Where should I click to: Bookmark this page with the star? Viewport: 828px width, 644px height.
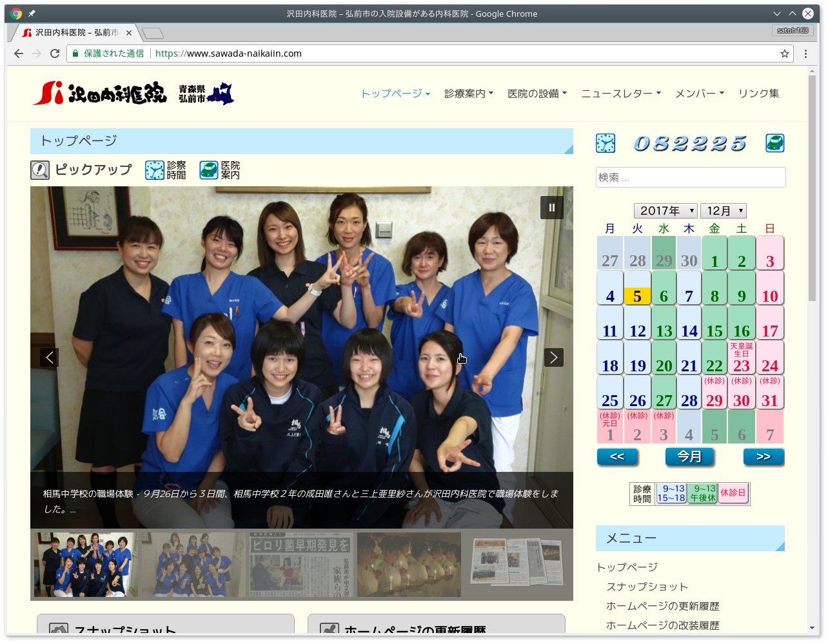(785, 54)
